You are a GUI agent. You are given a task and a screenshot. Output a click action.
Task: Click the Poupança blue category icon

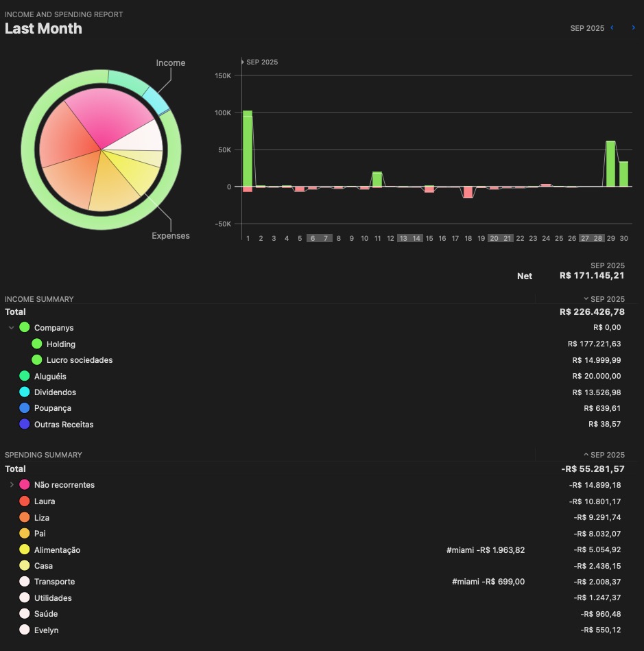pos(25,408)
